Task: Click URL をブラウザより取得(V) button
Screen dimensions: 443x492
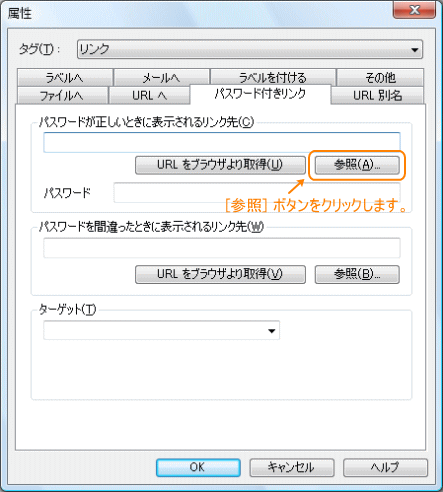Action: coord(220,274)
